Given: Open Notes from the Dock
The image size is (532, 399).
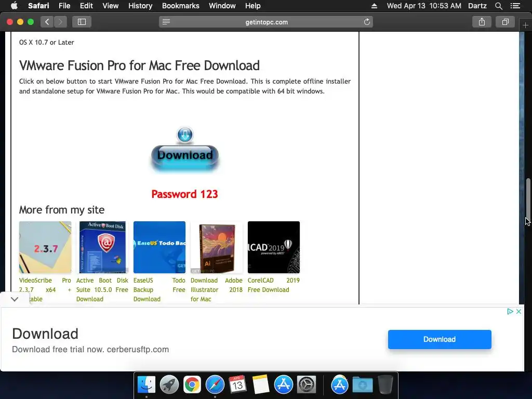Looking at the screenshot, I should (x=261, y=385).
